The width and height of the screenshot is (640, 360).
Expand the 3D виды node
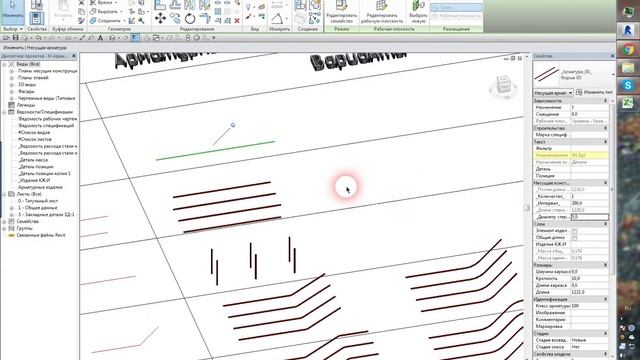coord(12,85)
